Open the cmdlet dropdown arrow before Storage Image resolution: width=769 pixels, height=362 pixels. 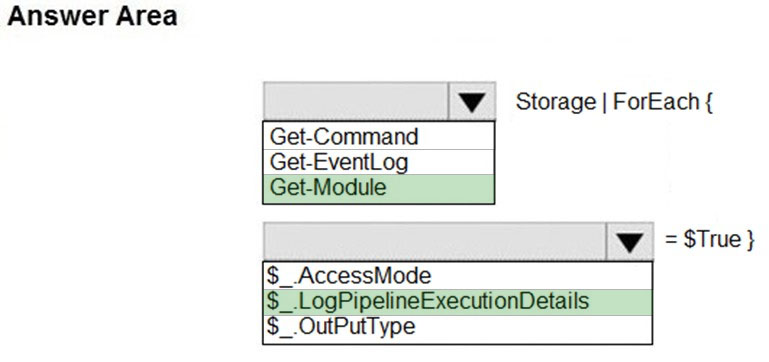[x=471, y=102]
